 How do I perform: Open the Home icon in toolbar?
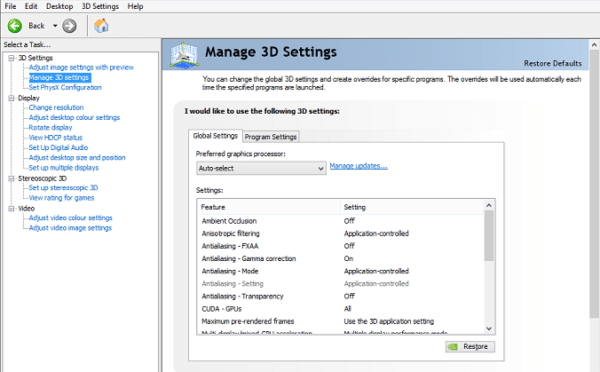[101, 26]
